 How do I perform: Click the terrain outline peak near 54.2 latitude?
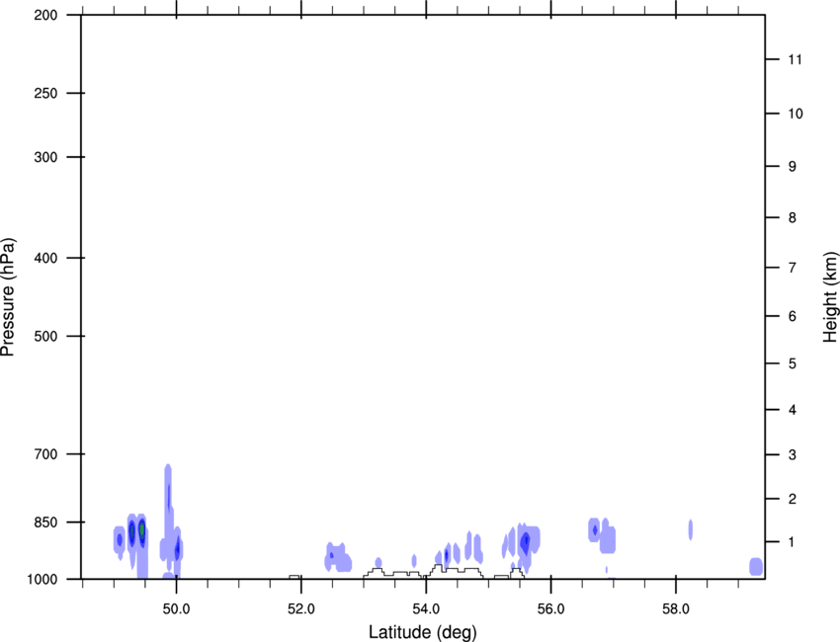tap(438, 567)
